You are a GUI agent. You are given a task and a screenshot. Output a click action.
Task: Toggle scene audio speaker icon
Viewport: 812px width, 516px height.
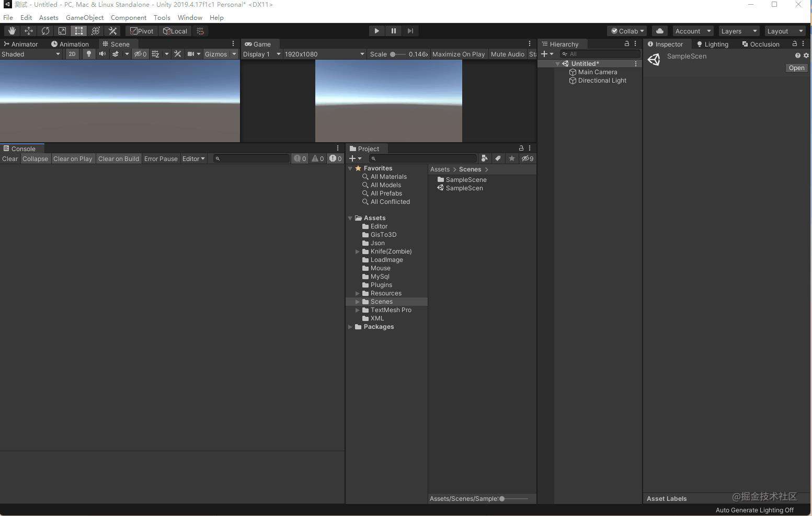coord(102,54)
